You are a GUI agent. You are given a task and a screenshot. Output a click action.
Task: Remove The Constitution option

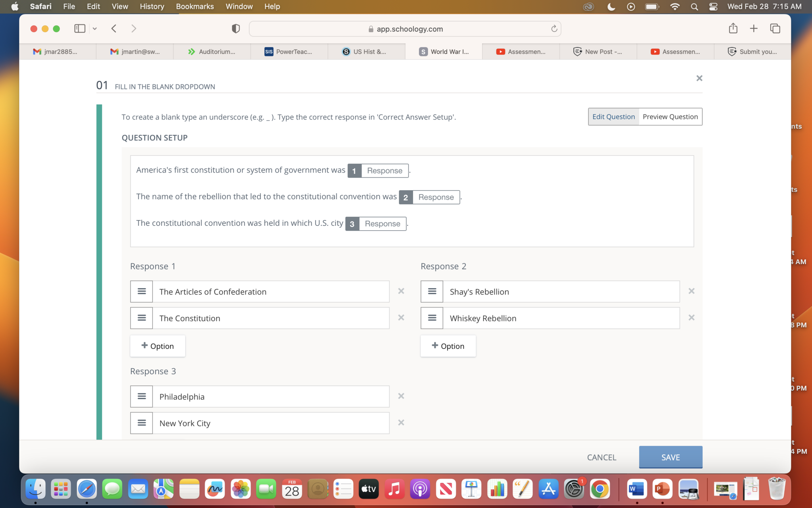click(x=401, y=318)
